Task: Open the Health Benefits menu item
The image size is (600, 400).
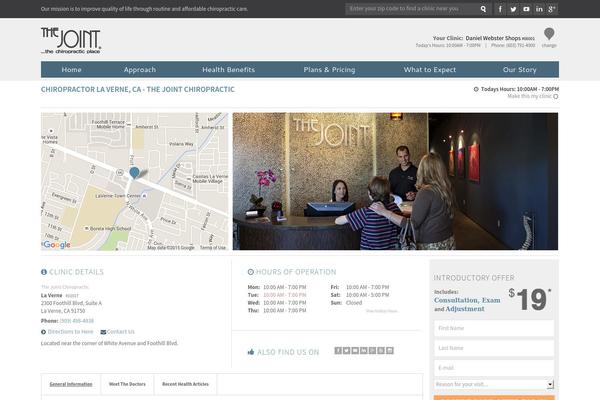Action: (228, 70)
